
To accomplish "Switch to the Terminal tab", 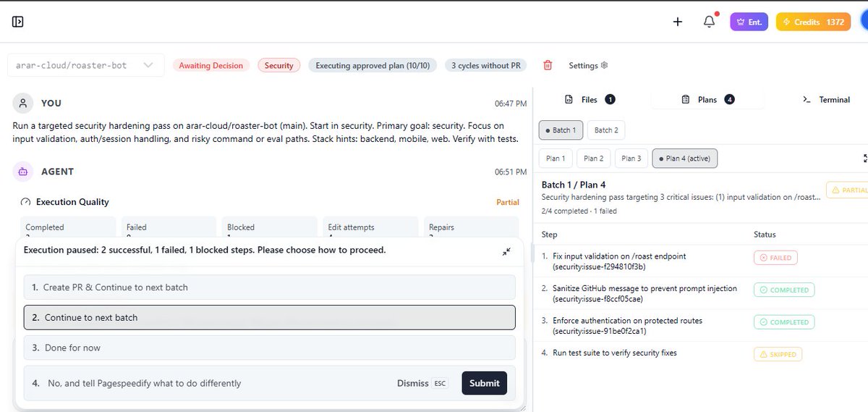I will pyautogui.click(x=826, y=100).
